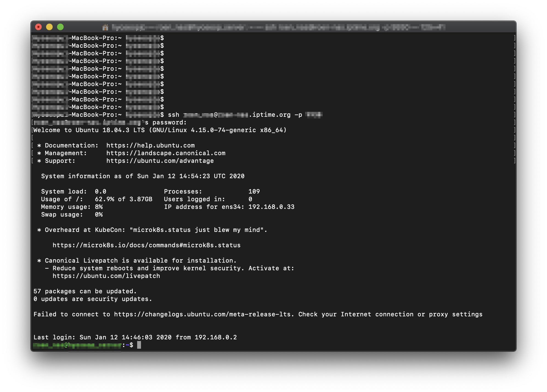The image size is (547, 392).
Task: Click the 'Welcome to Ubuntu 18.04.3 LTS' line
Action: [x=160, y=130]
